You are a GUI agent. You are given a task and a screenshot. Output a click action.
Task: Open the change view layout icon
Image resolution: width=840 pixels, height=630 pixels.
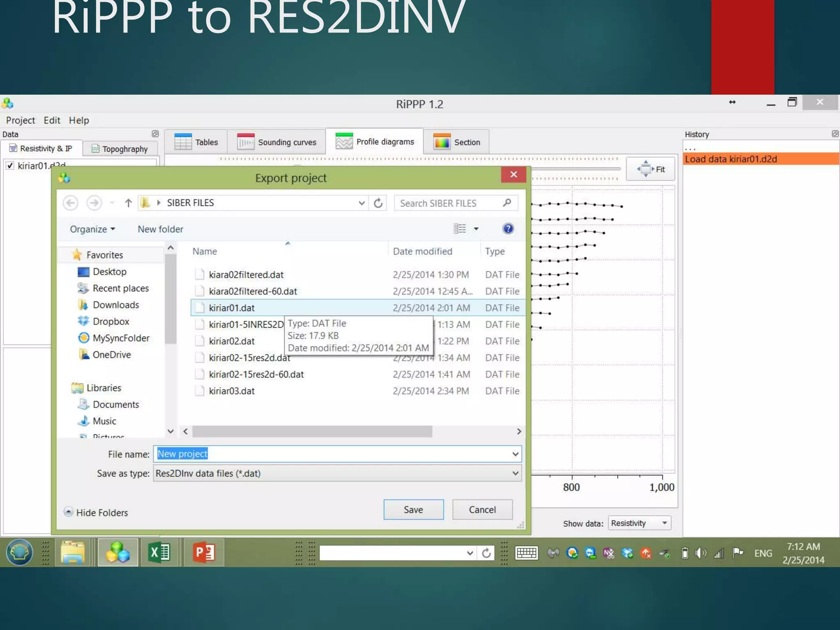click(460, 228)
